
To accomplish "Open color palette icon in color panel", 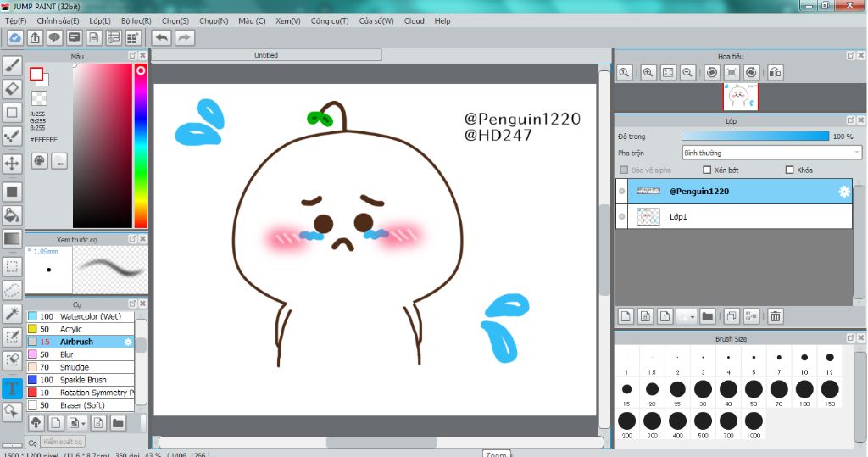I will pyautogui.click(x=39, y=161).
